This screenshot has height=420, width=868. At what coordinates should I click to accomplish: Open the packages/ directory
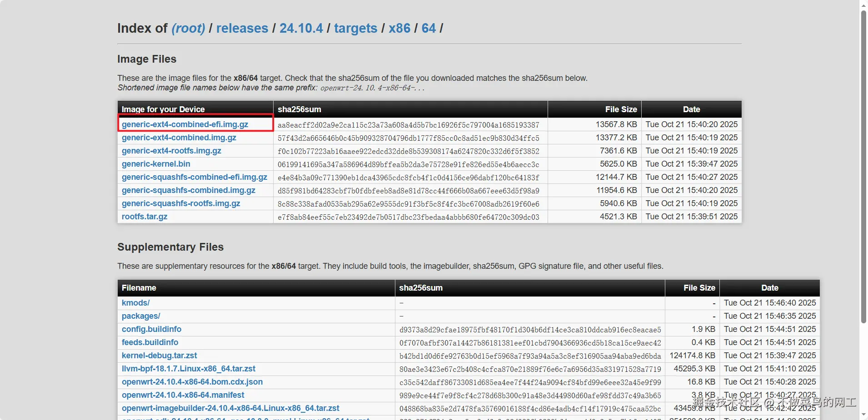(141, 316)
